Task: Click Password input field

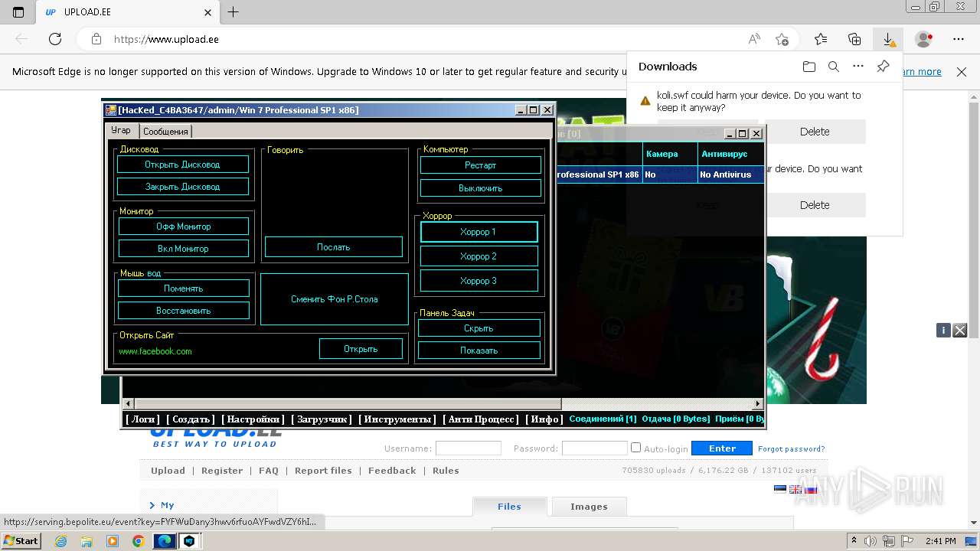Action: [x=595, y=448]
